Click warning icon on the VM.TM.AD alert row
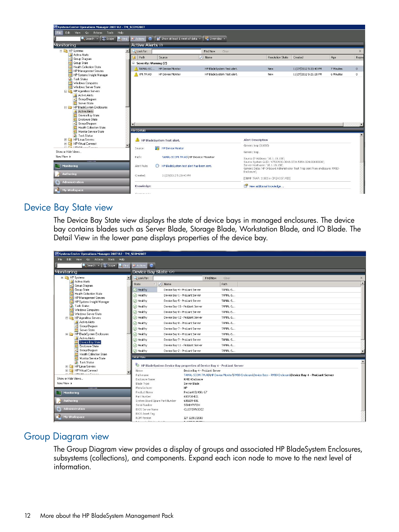 pos(136,74)
